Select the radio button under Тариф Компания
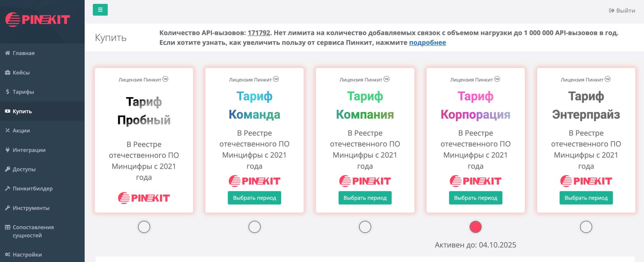644x262 pixels. point(365,227)
